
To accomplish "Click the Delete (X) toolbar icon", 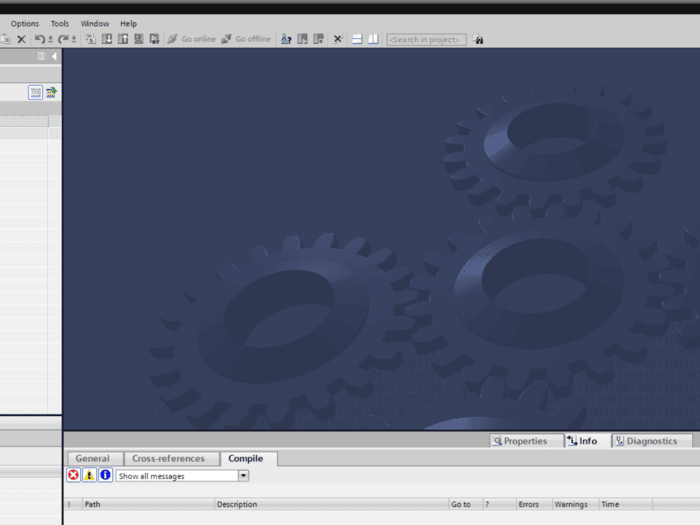I will [21, 39].
